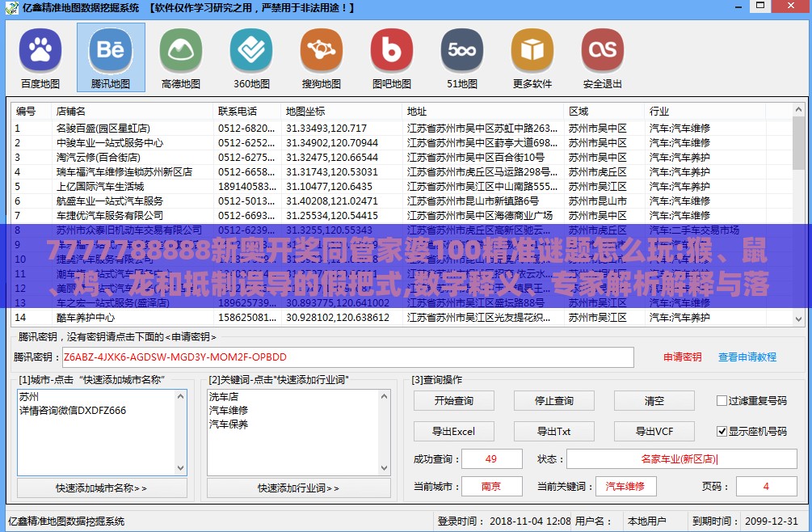The image size is (812, 532).
Task: Select row 车捷优汽车服务有限公司
Action: click(402, 215)
